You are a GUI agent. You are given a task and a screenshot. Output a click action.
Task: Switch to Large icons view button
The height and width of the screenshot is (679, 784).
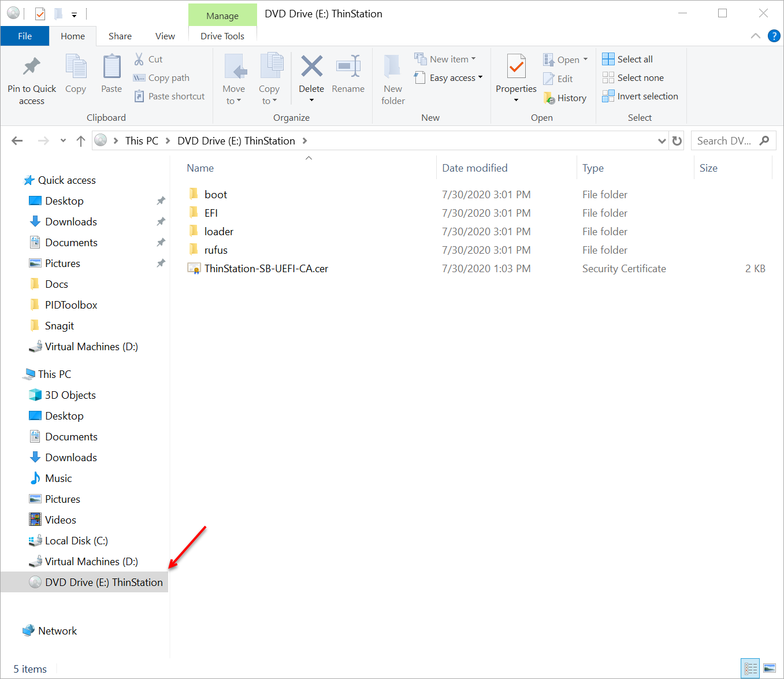pyautogui.click(x=770, y=669)
